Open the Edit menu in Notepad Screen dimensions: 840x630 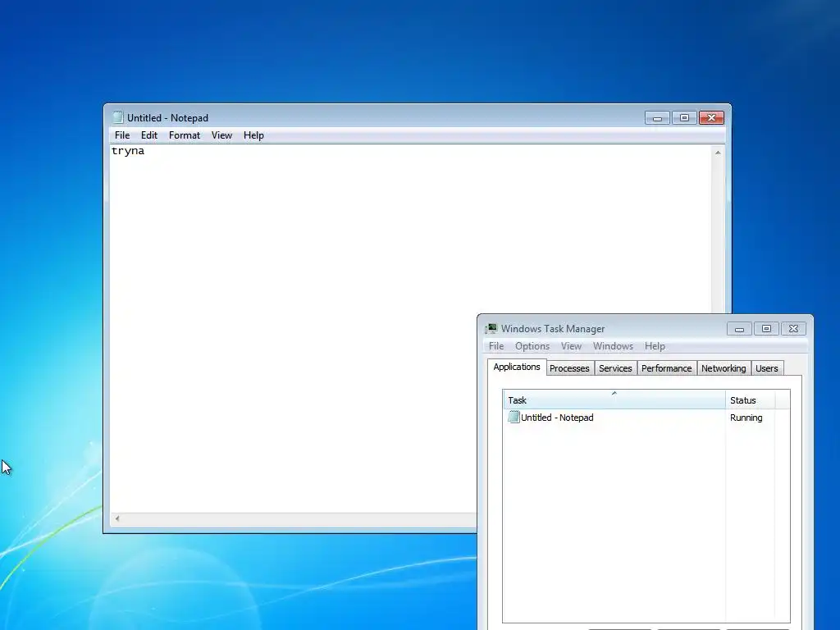pyautogui.click(x=149, y=135)
